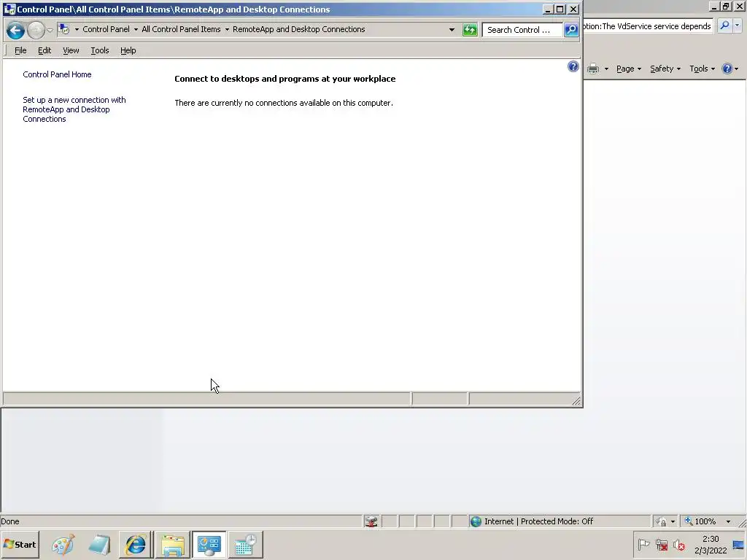Image resolution: width=747 pixels, height=560 pixels.
Task: Click RemoteApp and Desktop Connections breadcrumb
Action: pos(298,29)
